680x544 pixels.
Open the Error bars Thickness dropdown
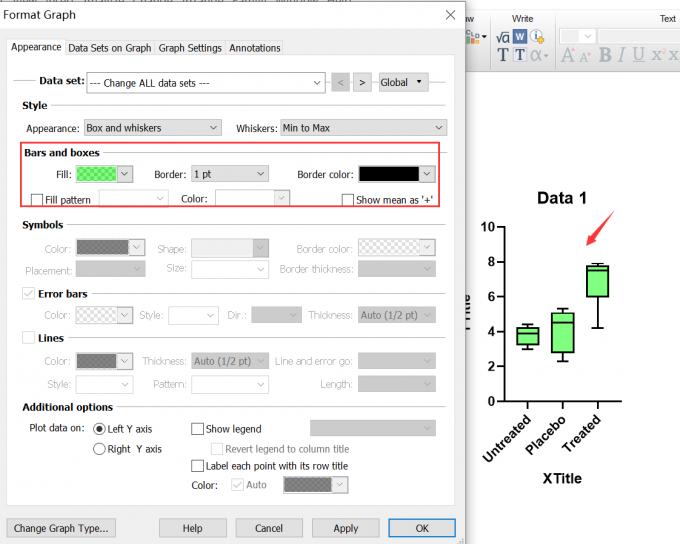tap(397, 315)
